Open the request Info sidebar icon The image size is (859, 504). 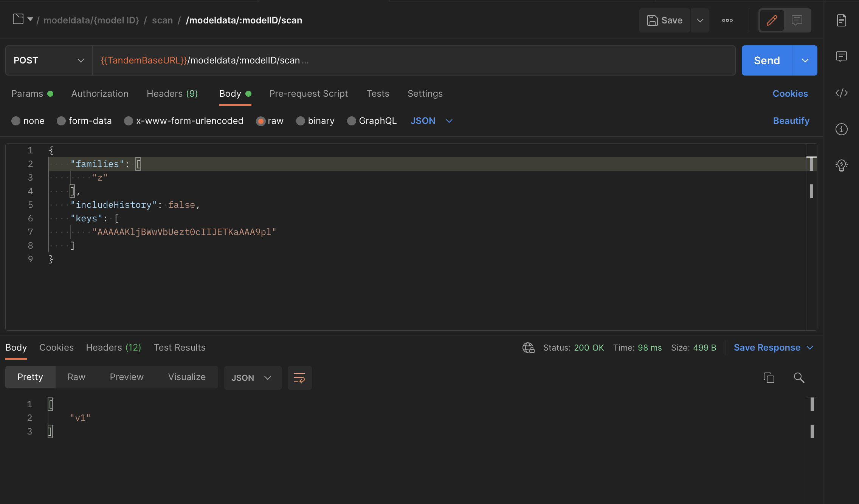[x=841, y=130]
